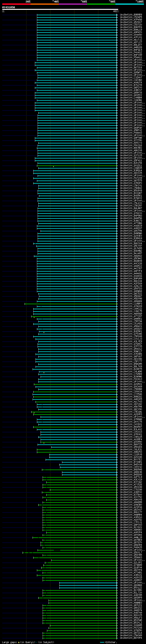
Task: Select the UniRef100_C5JPD3 label
Action: [131, 323]
